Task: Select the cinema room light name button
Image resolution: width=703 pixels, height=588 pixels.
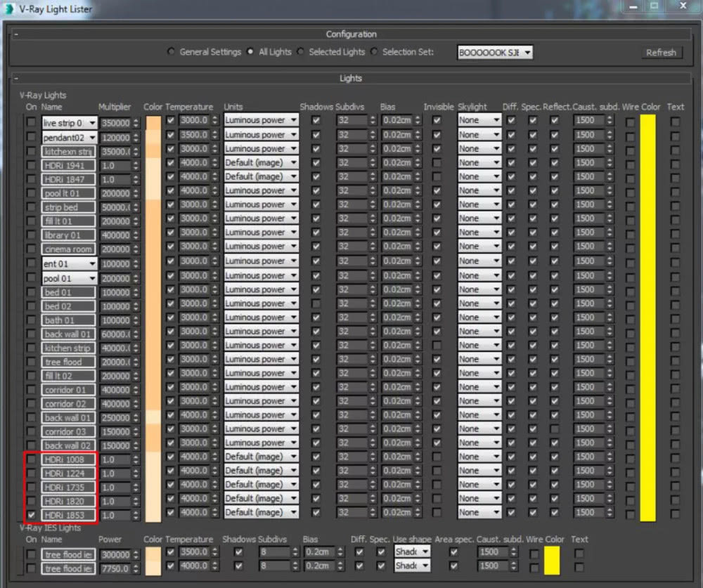Action: (68, 249)
